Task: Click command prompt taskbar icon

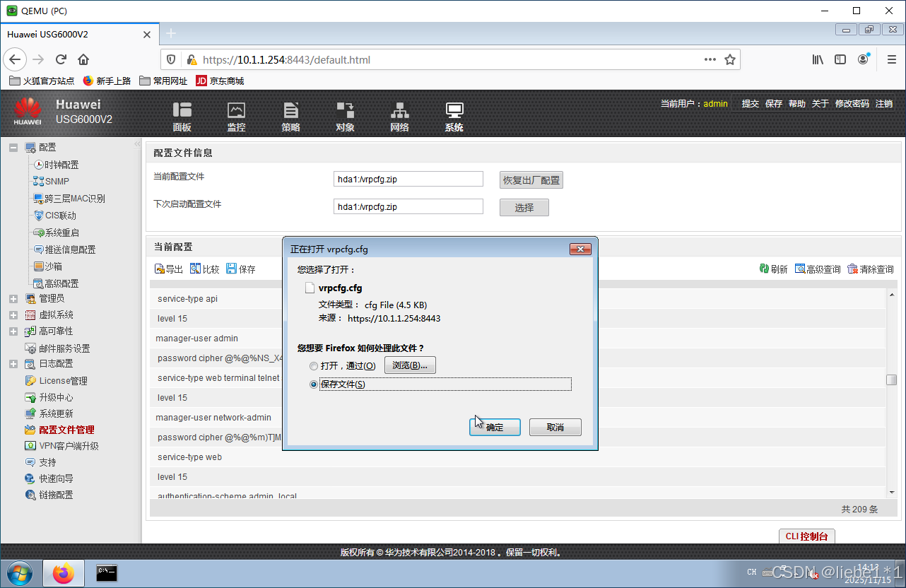Action: click(107, 573)
